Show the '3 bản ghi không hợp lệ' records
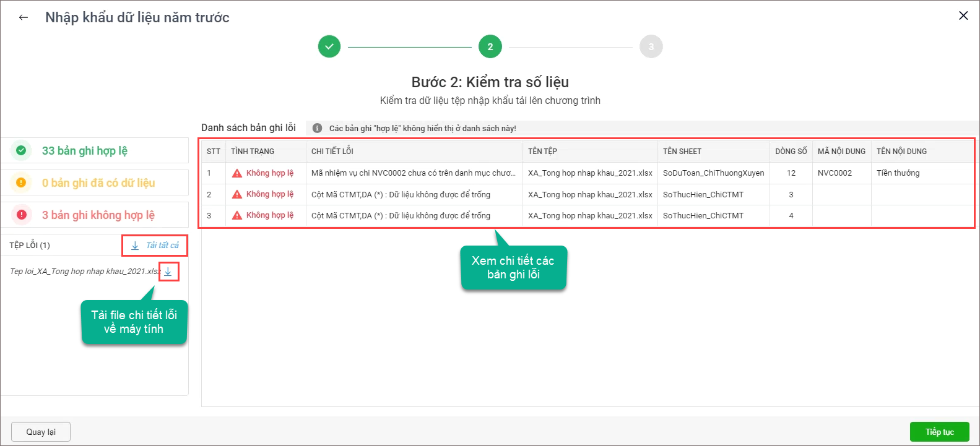The width and height of the screenshot is (980, 446). [x=98, y=215]
